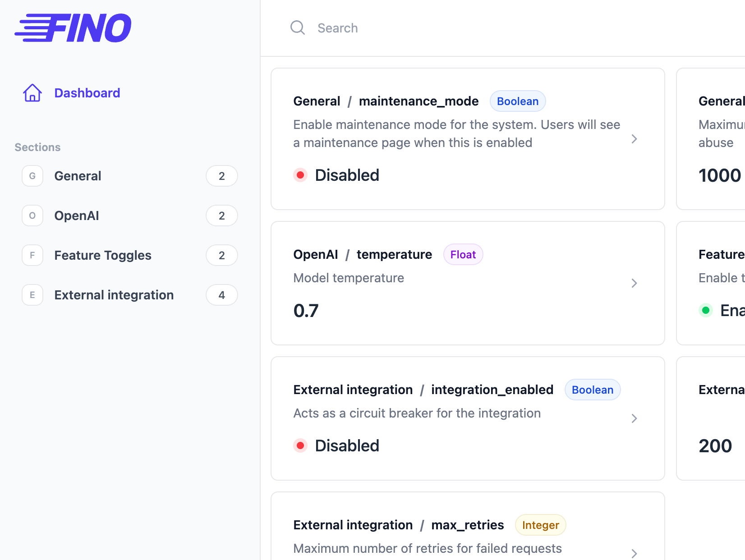Image resolution: width=745 pixels, height=560 pixels.
Task: Click the Integer badge on max_retries card
Action: 540,525
